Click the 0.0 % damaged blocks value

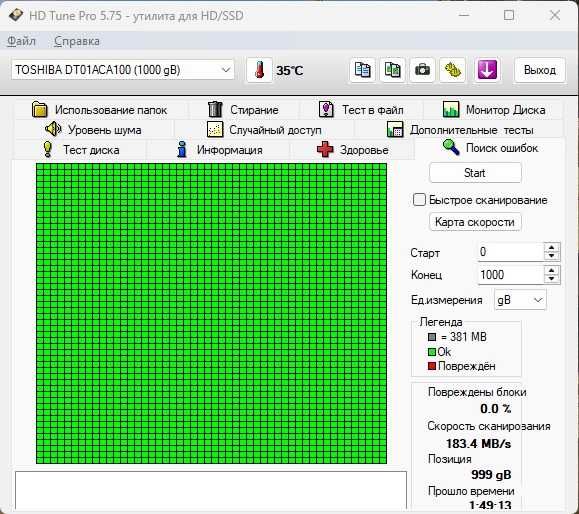496,409
